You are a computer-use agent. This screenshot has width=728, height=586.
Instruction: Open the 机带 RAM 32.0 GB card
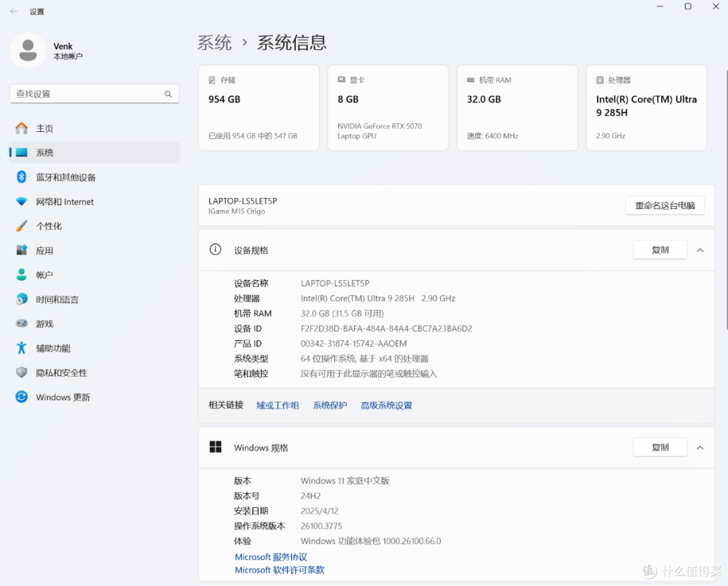pos(517,108)
